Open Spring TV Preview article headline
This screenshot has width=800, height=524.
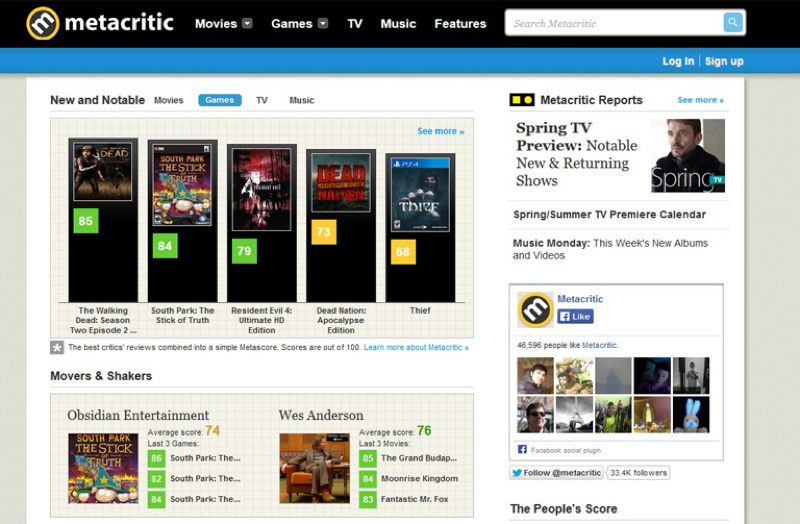tap(577, 154)
